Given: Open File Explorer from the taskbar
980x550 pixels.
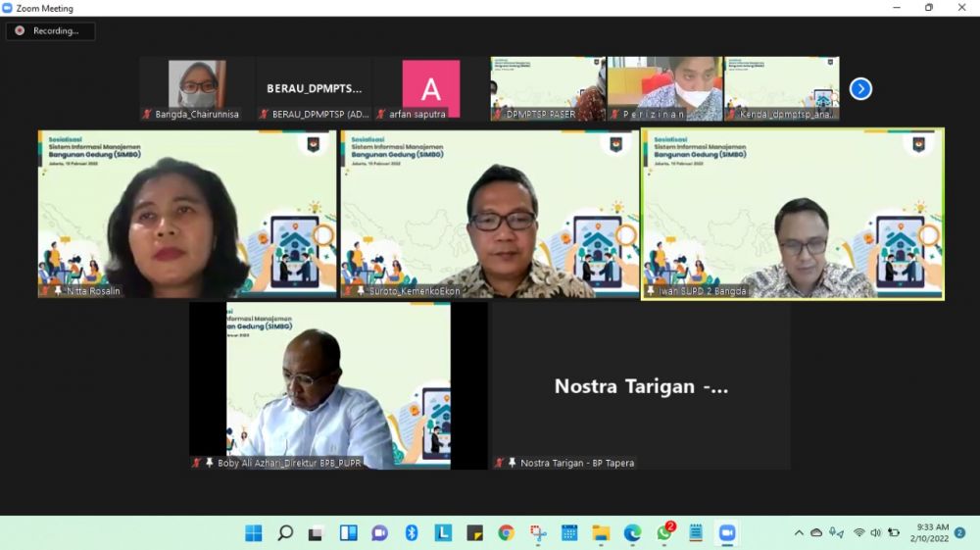Looking at the screenshot, I should click(601, 533).
